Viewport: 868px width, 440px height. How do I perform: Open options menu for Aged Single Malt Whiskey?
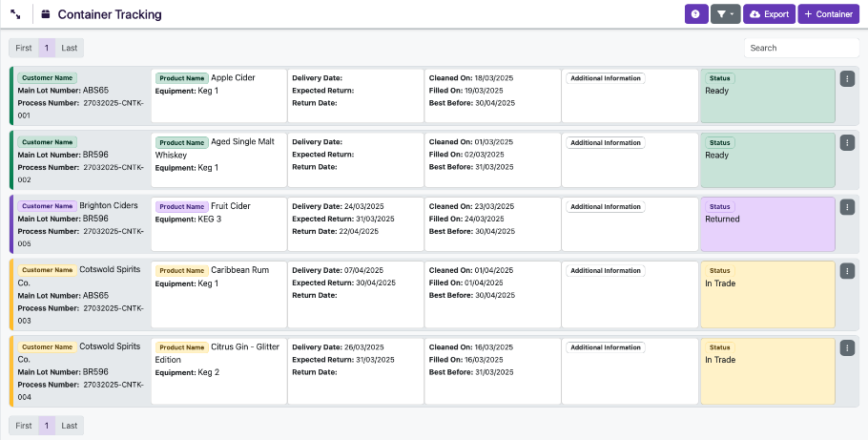[x=847, y=142]
